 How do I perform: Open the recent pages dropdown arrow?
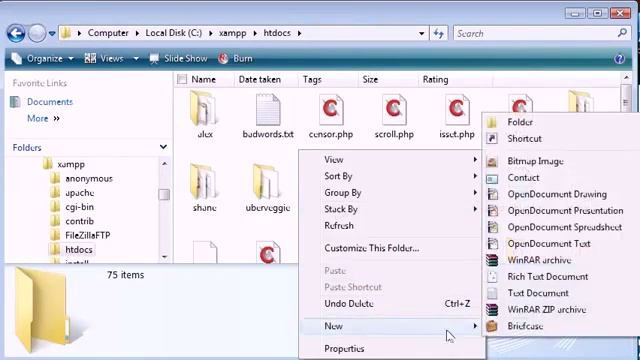click(x=52, y=33)
